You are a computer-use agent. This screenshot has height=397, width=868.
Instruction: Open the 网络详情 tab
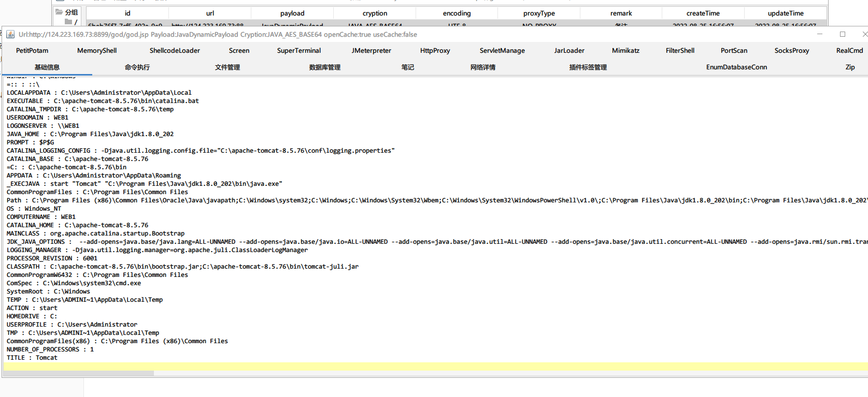coord(483,67)
